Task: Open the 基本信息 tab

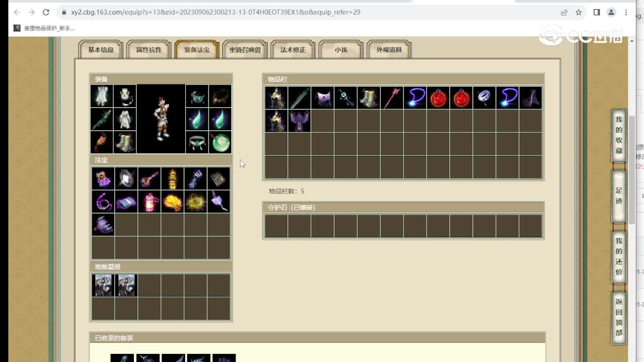Action: click(101, 50)
